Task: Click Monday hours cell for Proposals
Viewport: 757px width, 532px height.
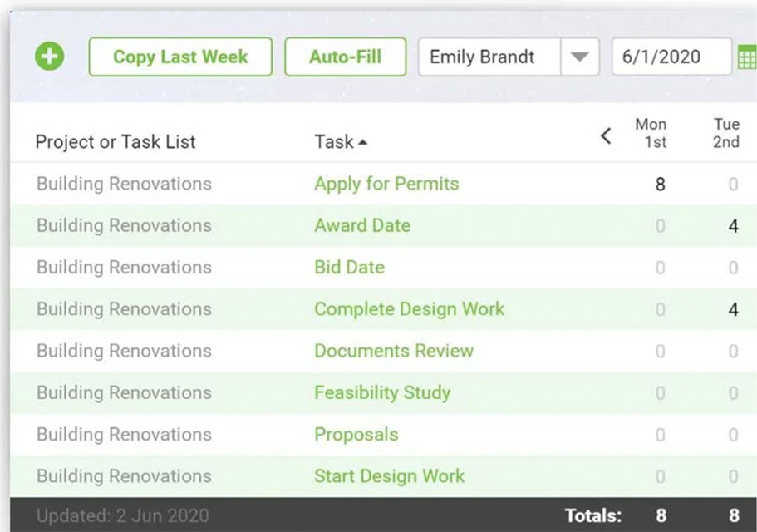Action: coord(660,435)
